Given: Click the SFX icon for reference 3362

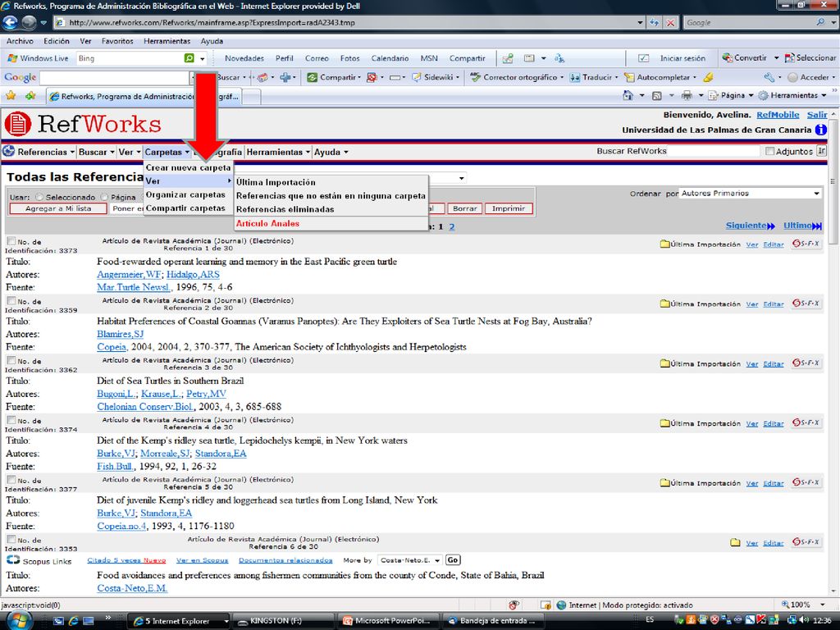Looking at the screenshot, I should click(x=806, y=363).
